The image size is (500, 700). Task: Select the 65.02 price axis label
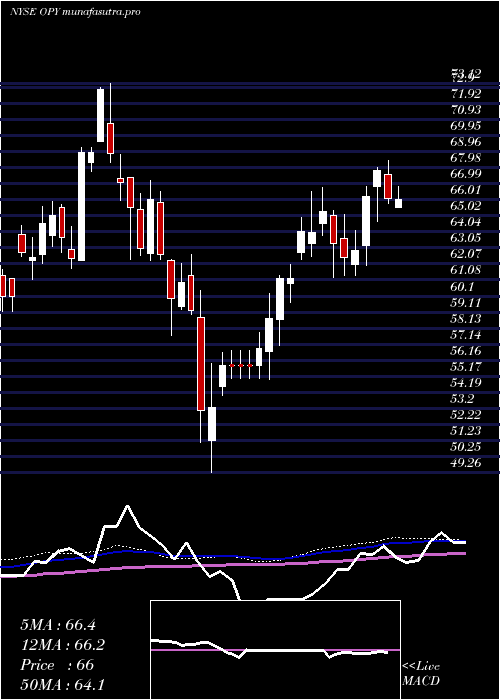466,206
